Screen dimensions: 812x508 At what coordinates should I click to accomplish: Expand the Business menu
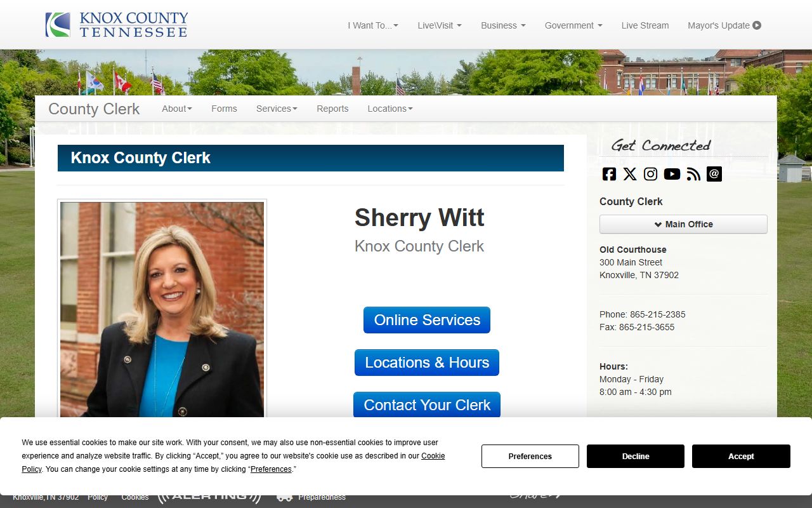503,25
